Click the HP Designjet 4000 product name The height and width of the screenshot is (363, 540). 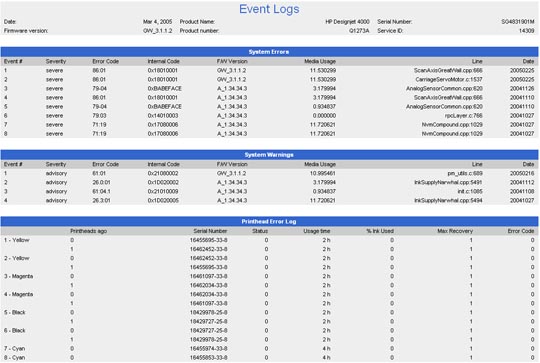click(x=347, y=22)
